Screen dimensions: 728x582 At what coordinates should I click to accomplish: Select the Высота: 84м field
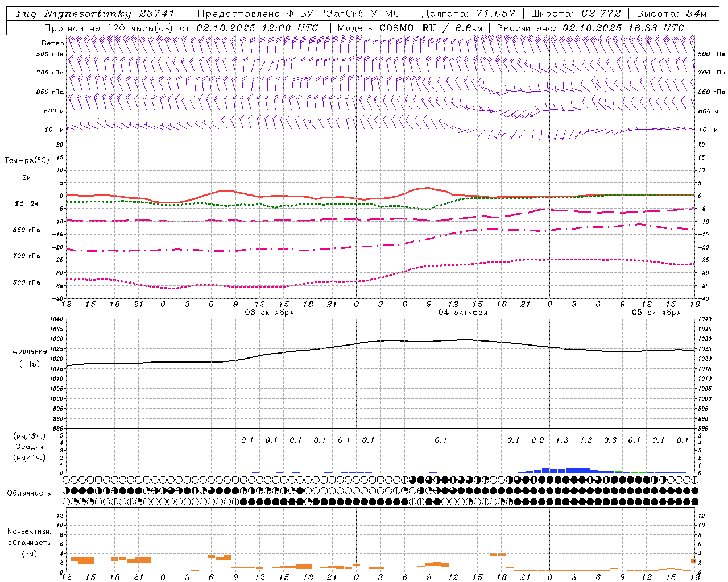point(671,14)
